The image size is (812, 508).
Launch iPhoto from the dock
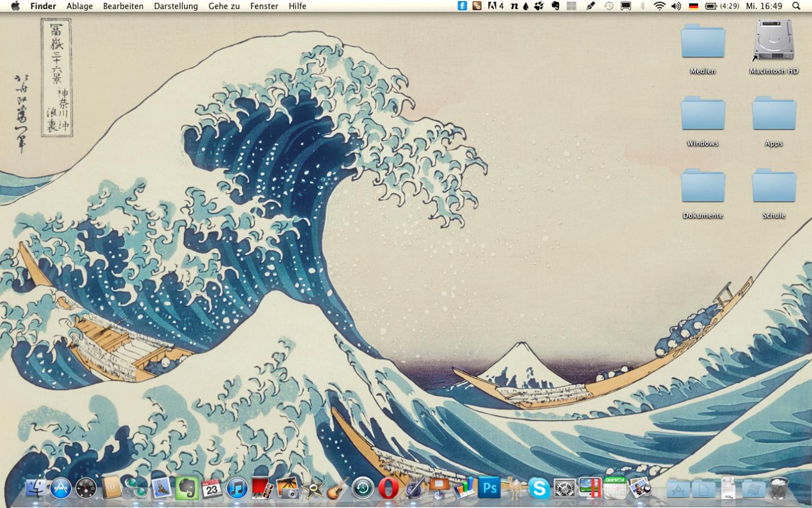287,488
